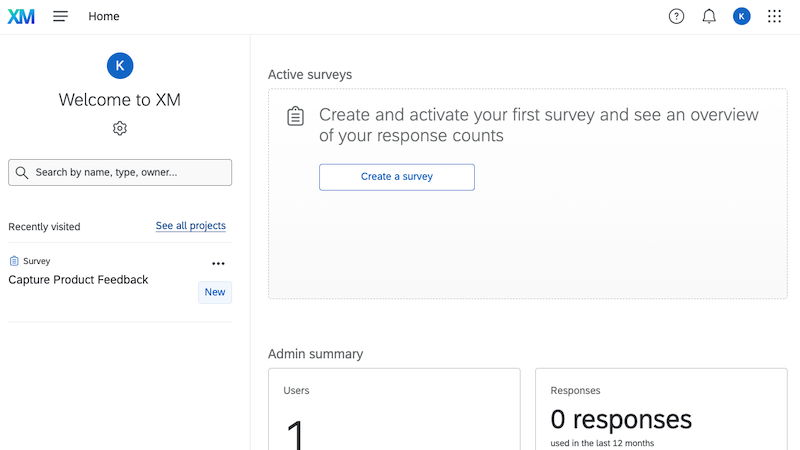Click the New badge on the survey
Screen dimensions: 800x450
pyautogui.click(x=215, y=292)
